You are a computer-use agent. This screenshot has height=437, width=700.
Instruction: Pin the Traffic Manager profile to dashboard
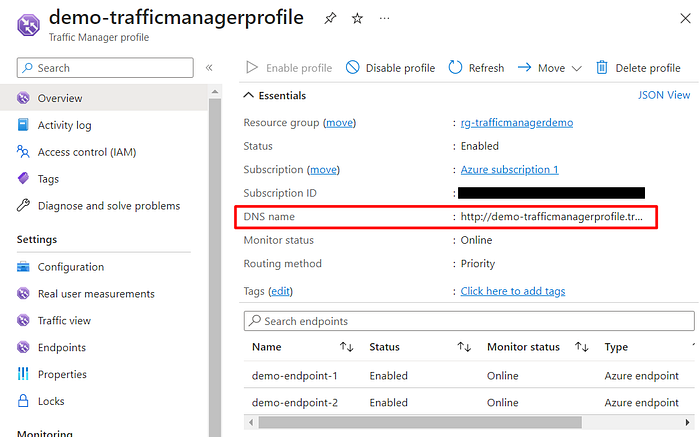[x=330, y=18]
